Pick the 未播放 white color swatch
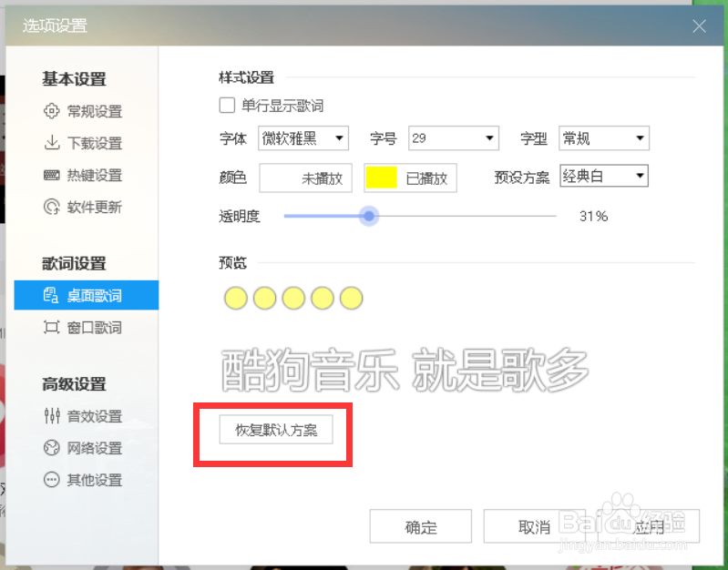 point(305,178)
